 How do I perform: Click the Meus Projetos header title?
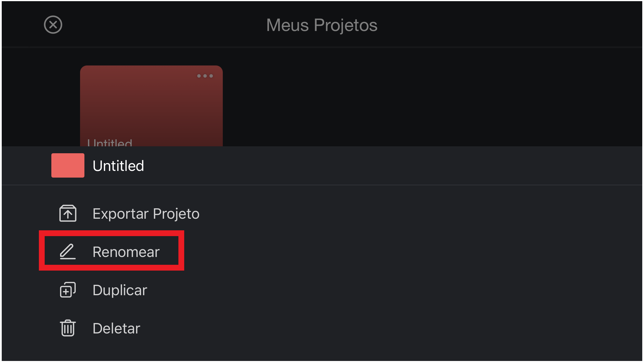tap(322, 25)
